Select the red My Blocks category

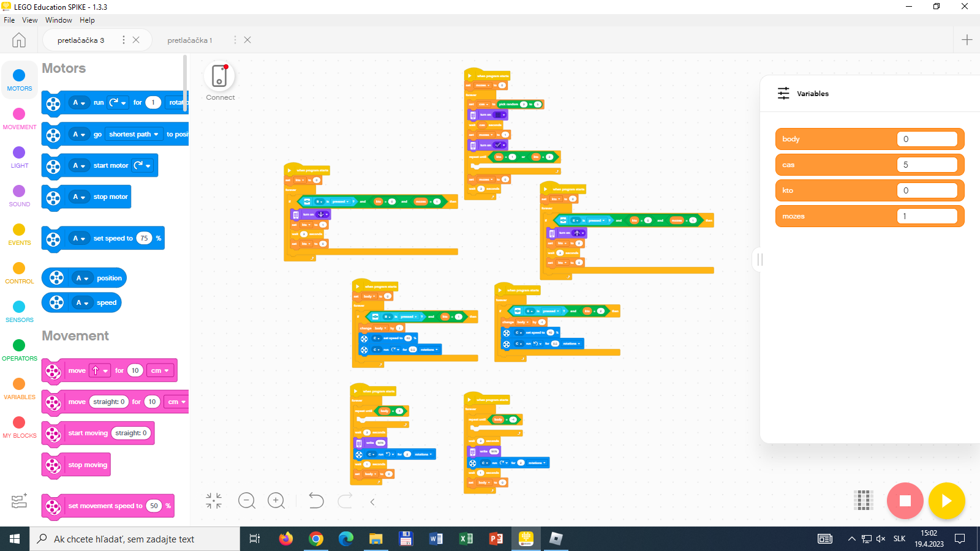[19, 427]
